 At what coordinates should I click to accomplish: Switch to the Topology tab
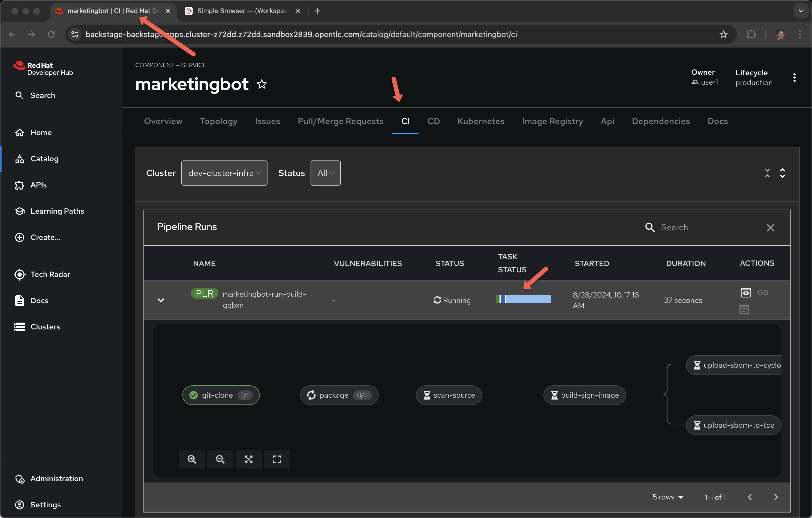pyautogui.click(x=218, y=121)
